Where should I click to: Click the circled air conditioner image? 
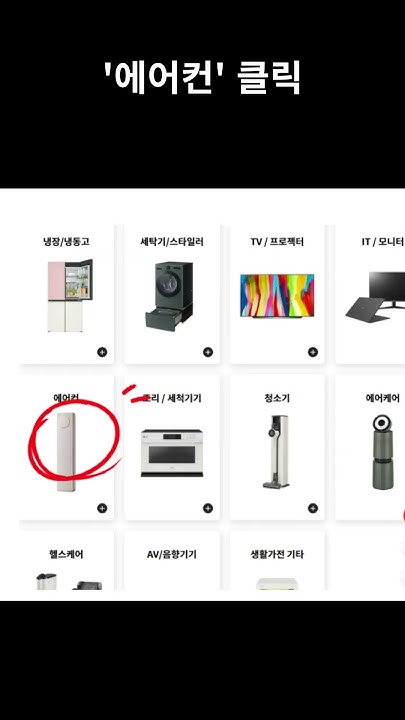click(x=66, y=452)
